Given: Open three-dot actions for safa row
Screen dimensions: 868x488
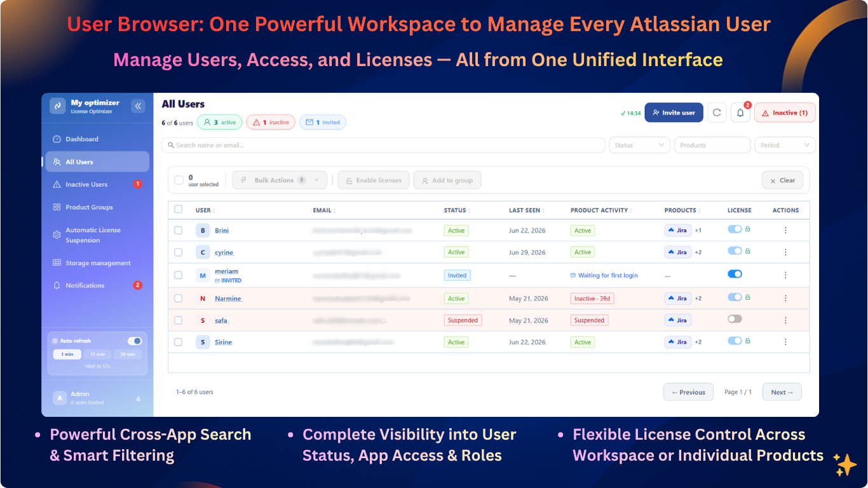Looking at the screenshot, I should click(x=785, y=320).
